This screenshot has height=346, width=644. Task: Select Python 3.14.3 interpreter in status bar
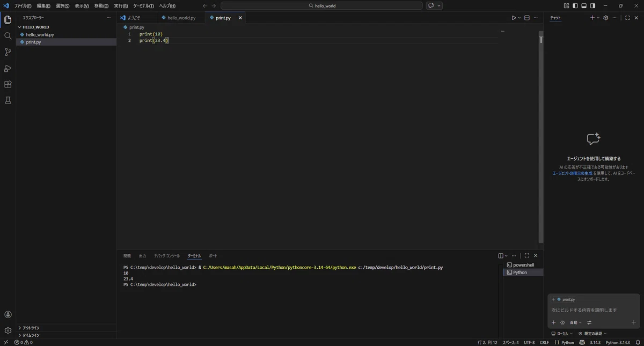point(618,342)
